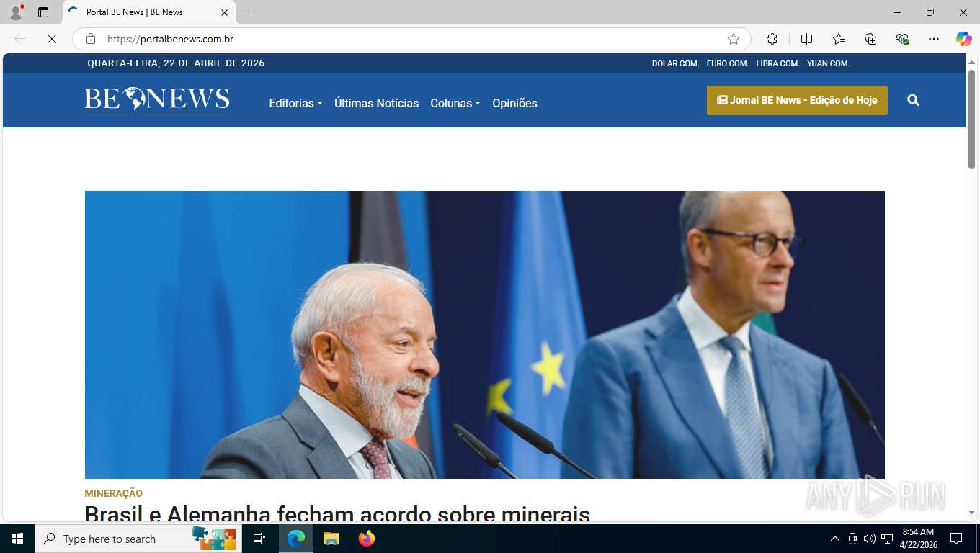View site information lock icon

[91, 39]
